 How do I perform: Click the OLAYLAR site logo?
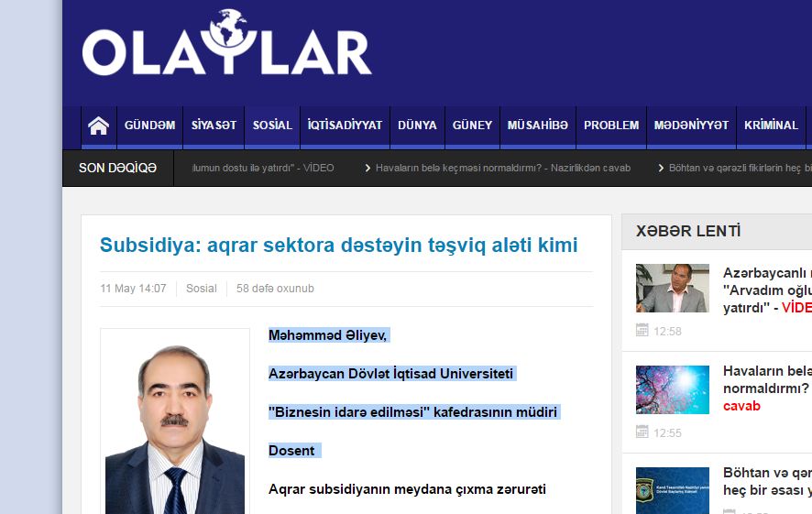tap(226, 46)
